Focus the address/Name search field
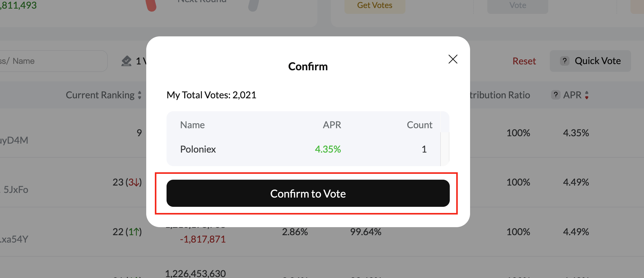 pos(52,61)
